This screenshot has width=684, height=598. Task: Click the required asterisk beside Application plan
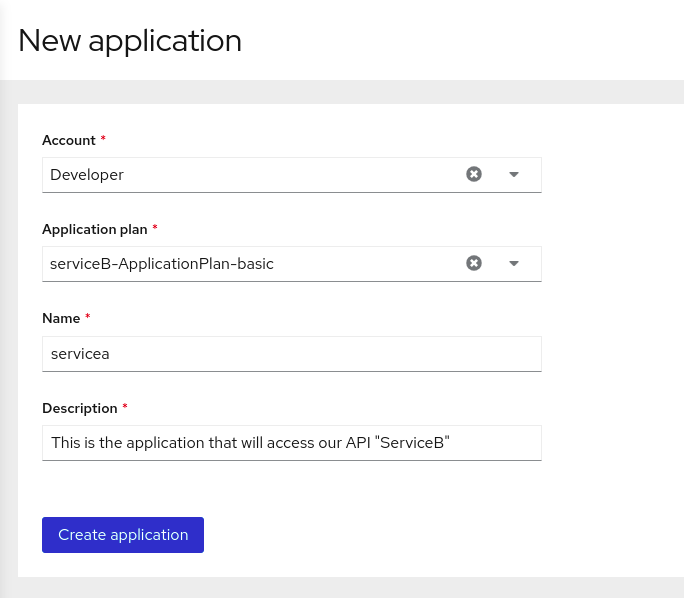155,227
